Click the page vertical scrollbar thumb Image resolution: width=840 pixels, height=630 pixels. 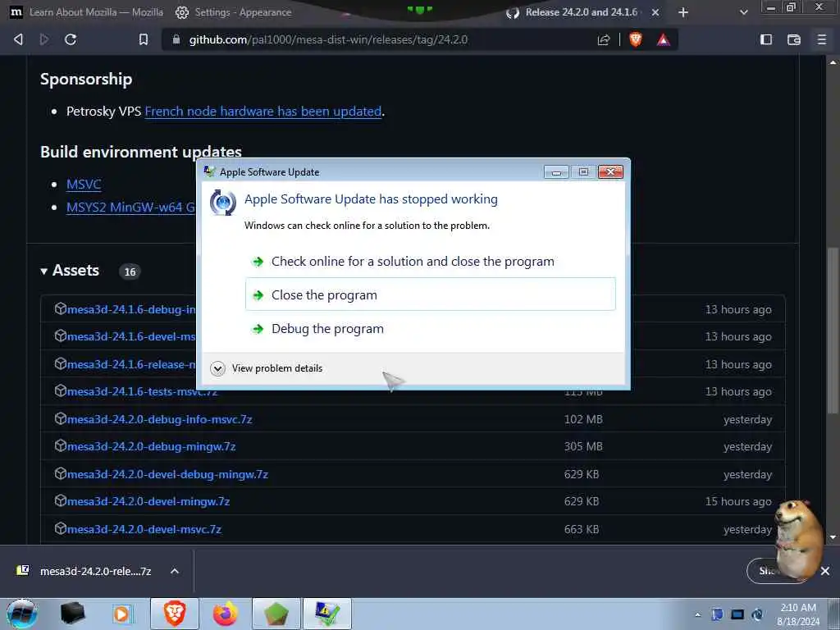tap(832, 331)
